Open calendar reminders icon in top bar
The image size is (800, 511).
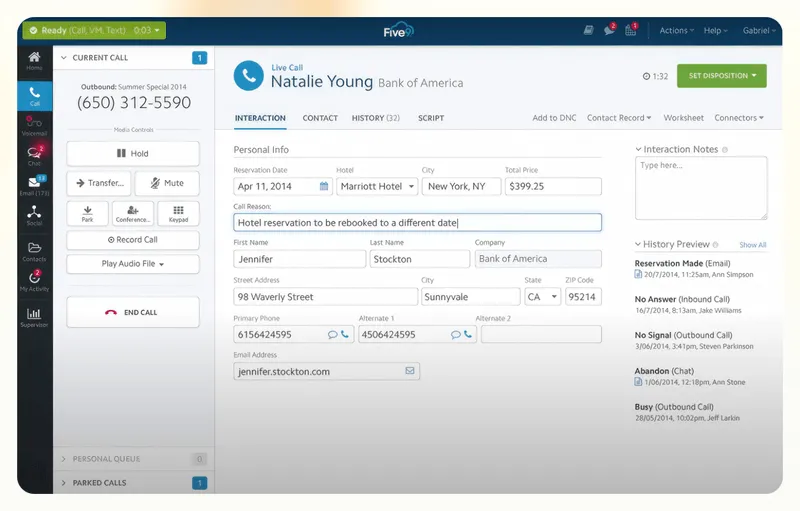point(631,31)
